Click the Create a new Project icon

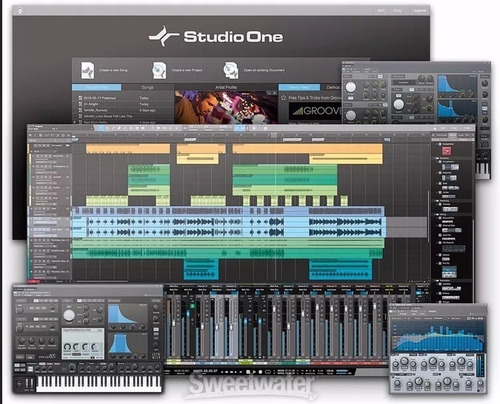[x=159, y=70]
